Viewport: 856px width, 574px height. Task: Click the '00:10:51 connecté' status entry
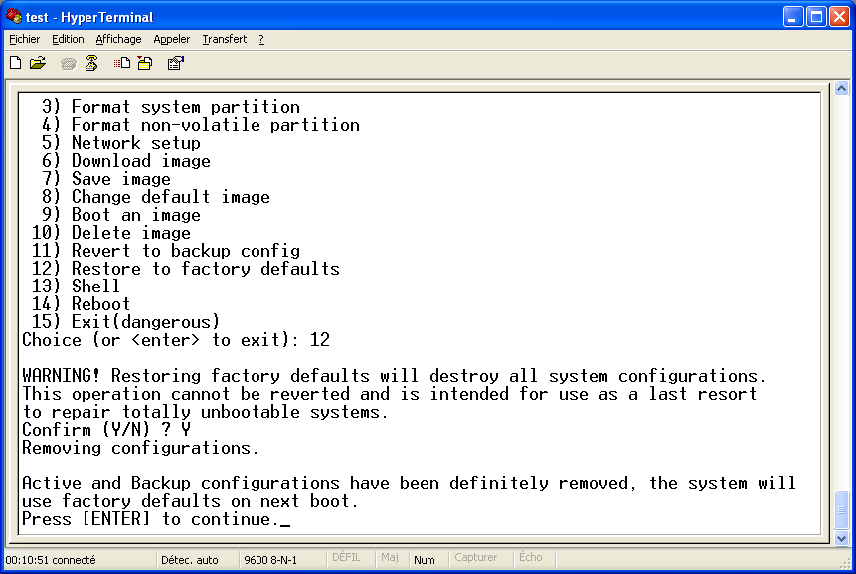click(50, 560)
